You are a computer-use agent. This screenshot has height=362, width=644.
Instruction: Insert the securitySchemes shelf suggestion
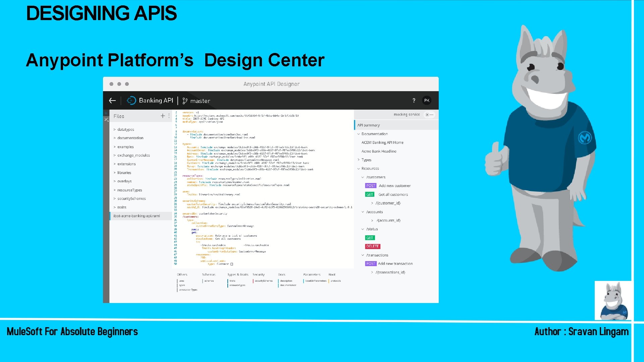[263, 281]
